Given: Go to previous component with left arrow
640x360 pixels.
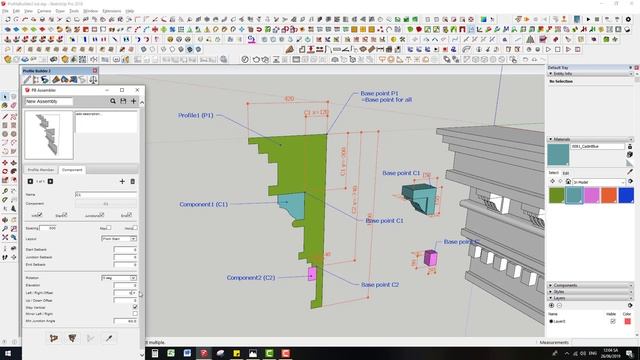Looking at the screenshot, I should point(30,181).
